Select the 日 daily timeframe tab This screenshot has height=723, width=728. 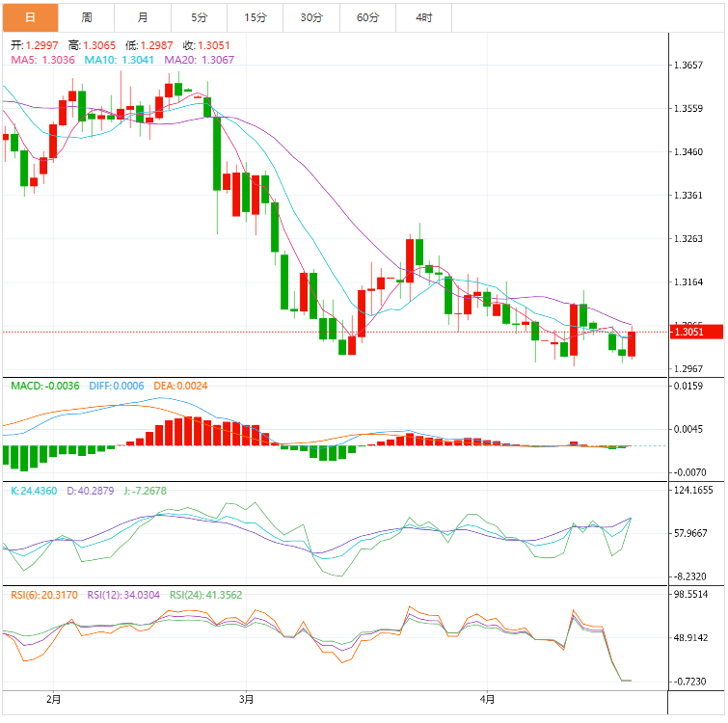point(31,17)
